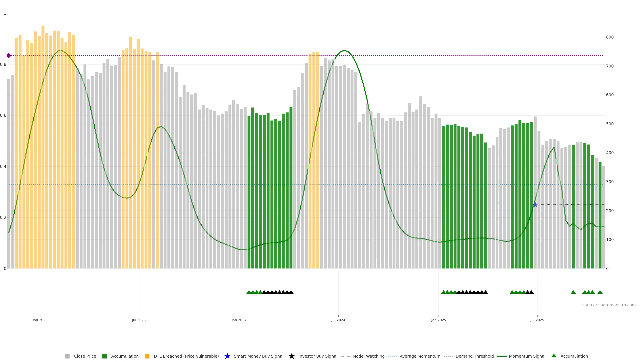Viewport: 644px width, 362px height.
Task: Click the green Accumulation triangle legend icon
Action: pyautogui.click(x=554, y=356)
